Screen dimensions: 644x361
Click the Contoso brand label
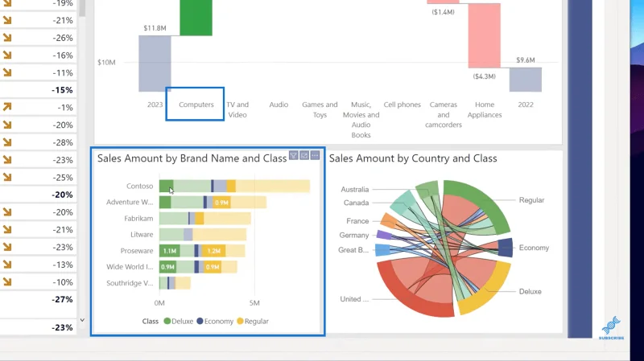coord(139,186)
